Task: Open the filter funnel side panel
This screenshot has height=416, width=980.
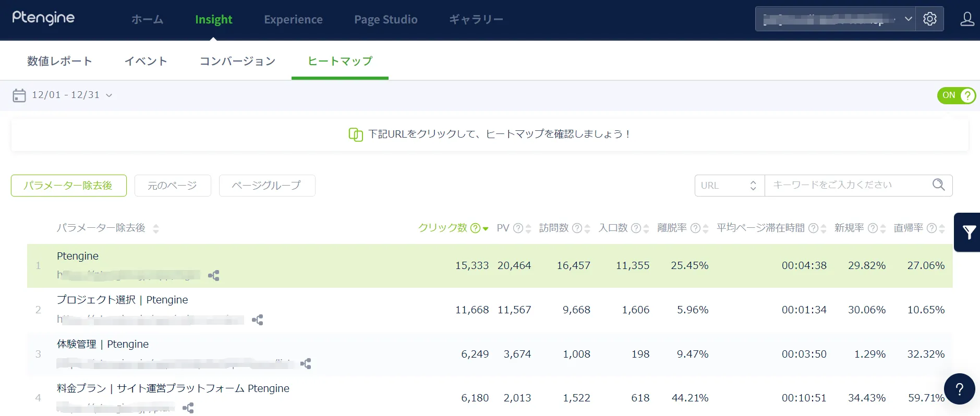Action: tap(969, 233)
